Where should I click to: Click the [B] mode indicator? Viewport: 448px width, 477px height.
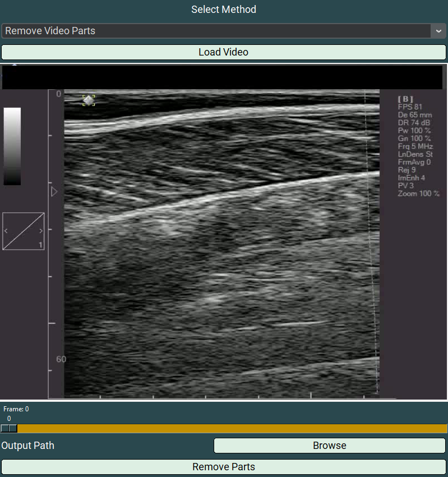[405, 99]
